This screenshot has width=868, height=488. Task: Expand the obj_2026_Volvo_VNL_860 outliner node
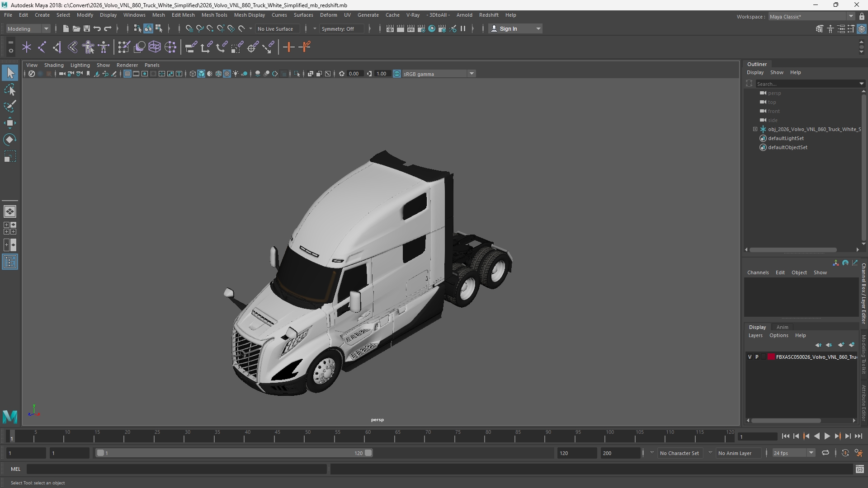[755, 129]
